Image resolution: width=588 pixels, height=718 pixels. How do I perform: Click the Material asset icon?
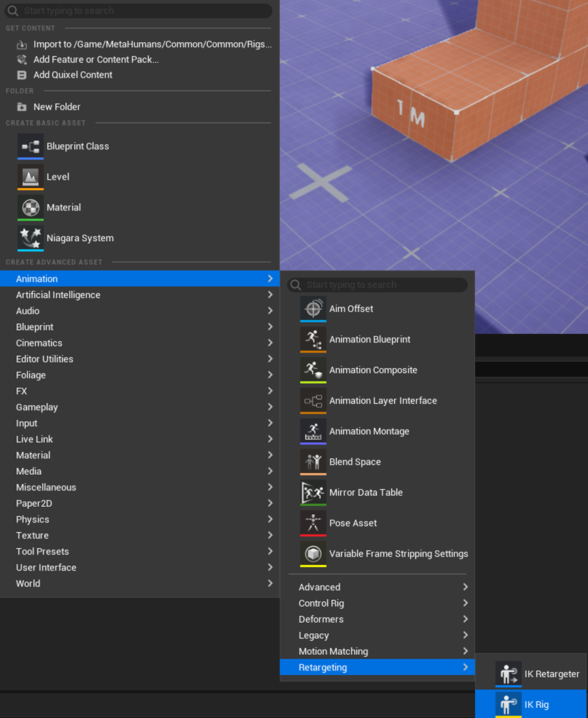click(31, 207)
